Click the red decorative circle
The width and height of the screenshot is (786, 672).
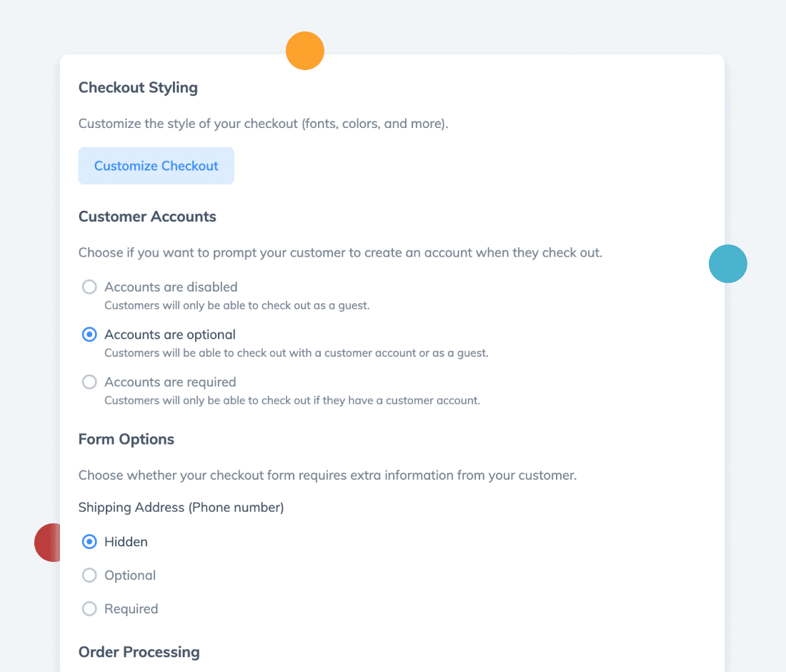click(48, 543)
